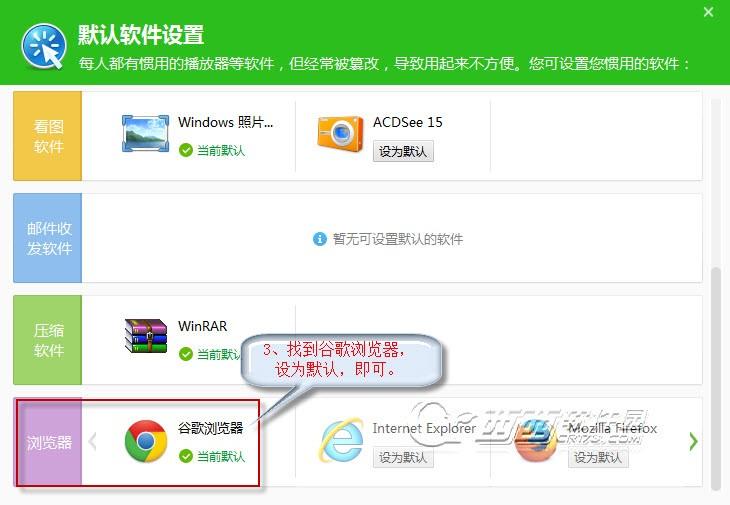Viewport: 730px width, 505px height.
Task: Click the Internet Explorer label
Action: coord(424,428)
